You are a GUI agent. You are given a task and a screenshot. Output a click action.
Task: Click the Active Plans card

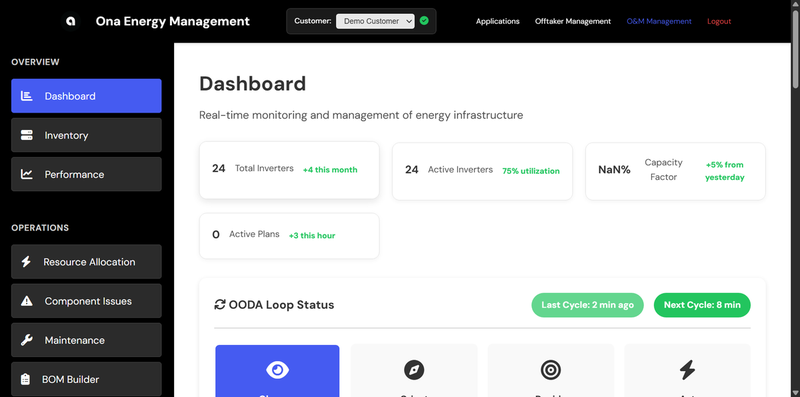click(289, 236)
